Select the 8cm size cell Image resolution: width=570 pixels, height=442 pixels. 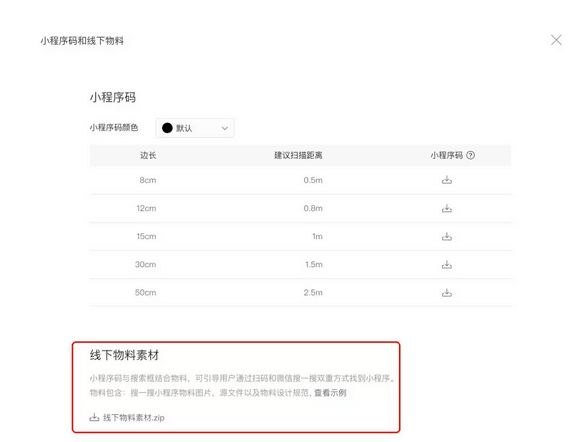148,180
